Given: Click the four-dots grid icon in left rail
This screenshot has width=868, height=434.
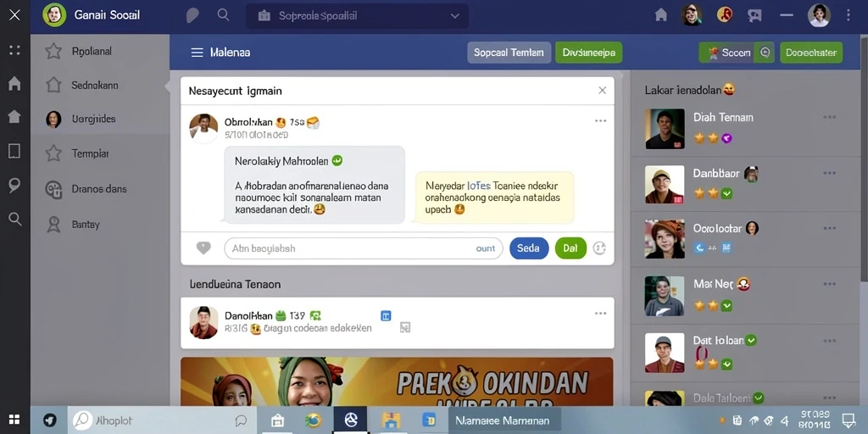Looking at the screenshot, I should click(15, 50).
